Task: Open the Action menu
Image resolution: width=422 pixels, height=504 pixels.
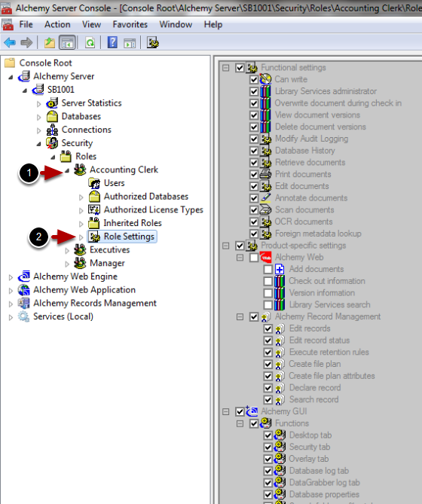Action: [57, 24]
